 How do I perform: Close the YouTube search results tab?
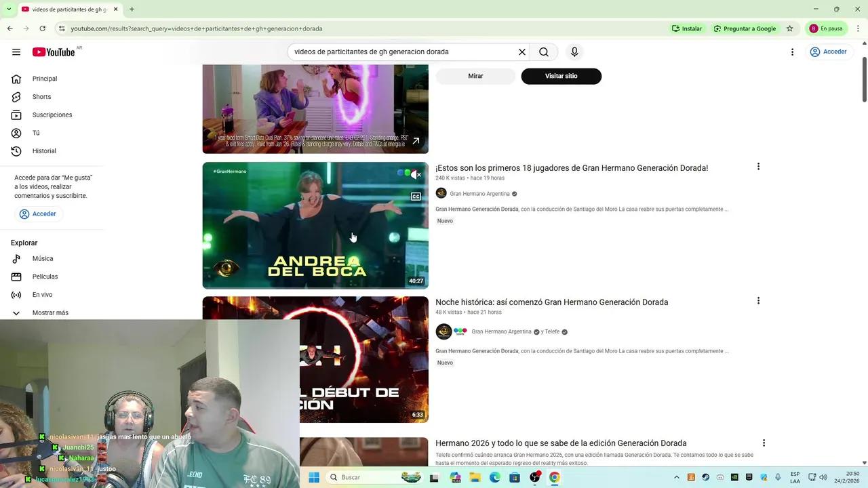[x=115, y=9]
